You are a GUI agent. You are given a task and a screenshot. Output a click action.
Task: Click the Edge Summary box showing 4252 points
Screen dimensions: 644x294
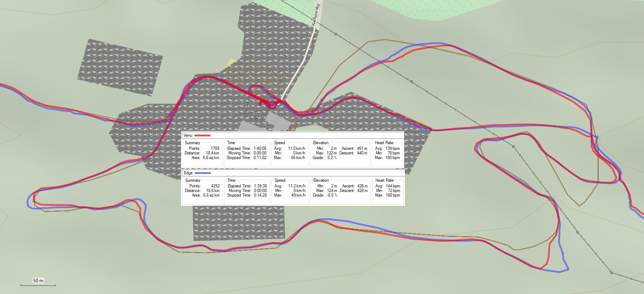[202, 191]
